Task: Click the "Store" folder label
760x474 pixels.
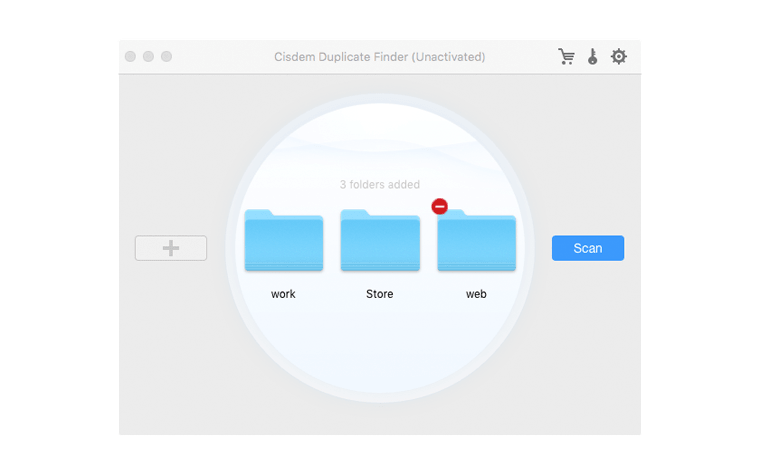Action: (380, 294)
